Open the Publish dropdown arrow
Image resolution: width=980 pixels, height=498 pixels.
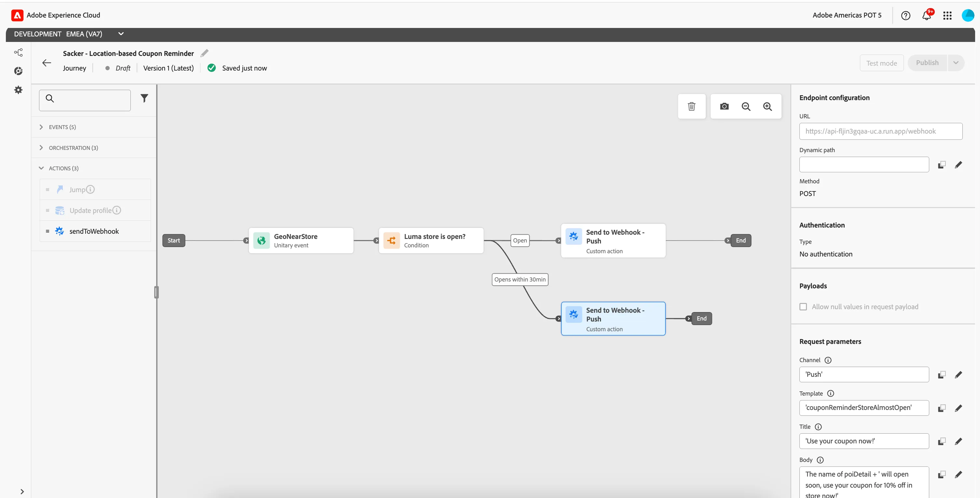click(x=956, y=63)
